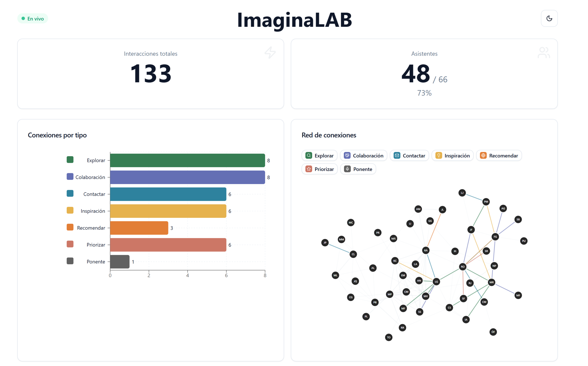Click the purple Colaboración legend swatch
The image size is (588, 366).
[x=70, y=177]
